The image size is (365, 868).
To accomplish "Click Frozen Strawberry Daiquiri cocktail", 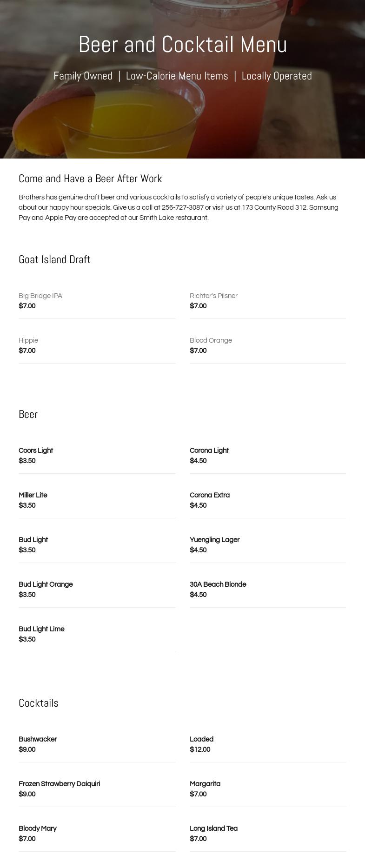I will (59, 784).
